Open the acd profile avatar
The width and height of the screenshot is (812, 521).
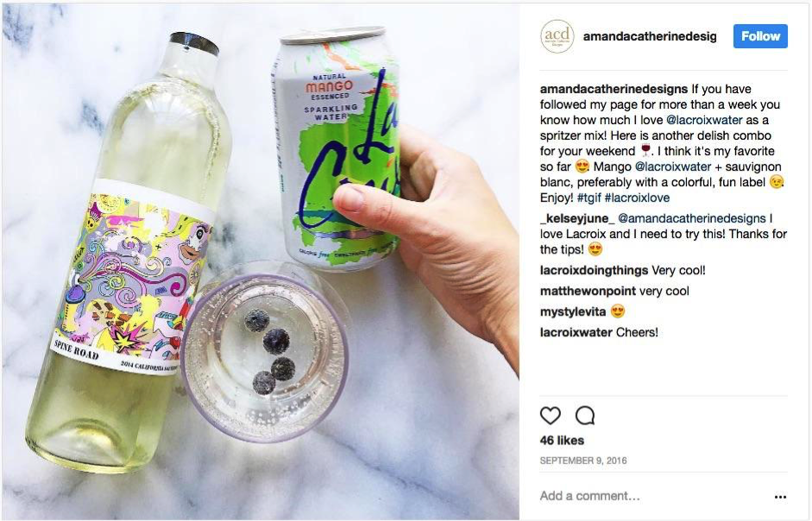click(557, 36)
